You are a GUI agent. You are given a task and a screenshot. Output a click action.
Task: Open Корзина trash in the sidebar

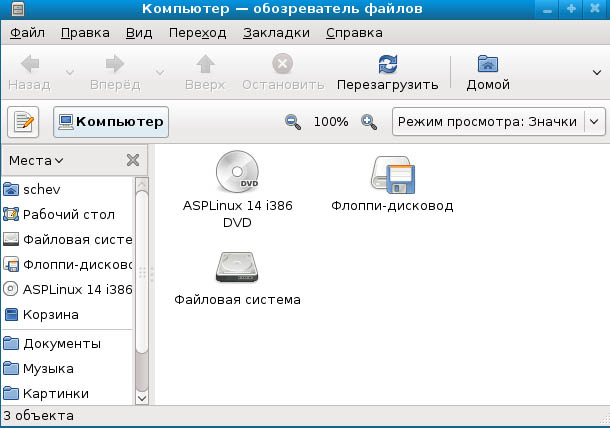coord(67,314)
